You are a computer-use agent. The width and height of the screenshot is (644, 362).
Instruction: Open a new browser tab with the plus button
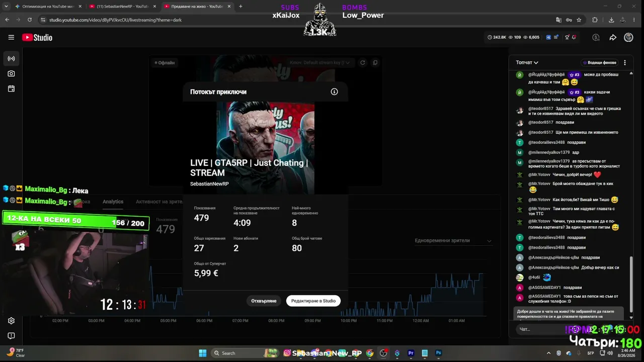[x=240, y=7]
